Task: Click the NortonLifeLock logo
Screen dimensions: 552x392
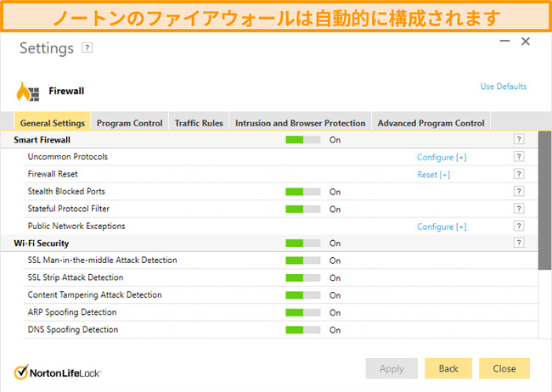Action: (x=58, y=372)
